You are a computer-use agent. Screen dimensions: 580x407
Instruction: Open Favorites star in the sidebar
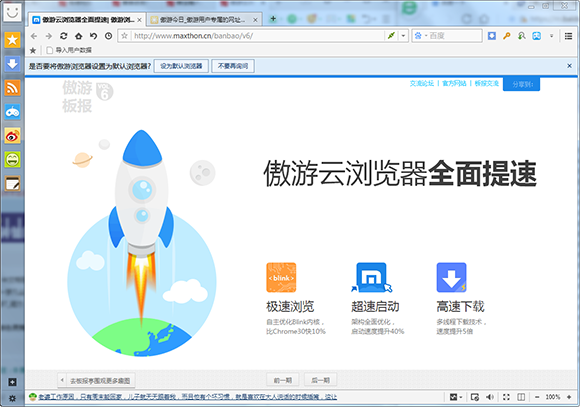pyautogui.click(x=12, y=40)
